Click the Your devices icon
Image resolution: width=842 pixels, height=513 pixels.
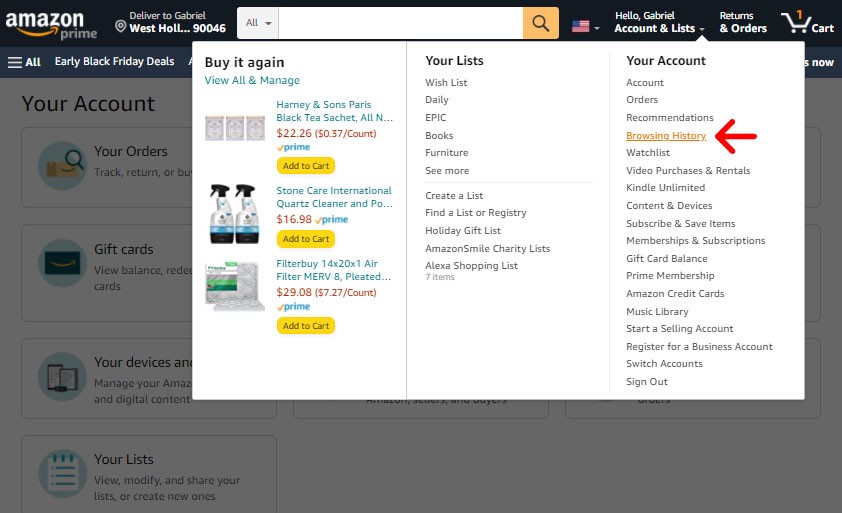pos(63,377)
